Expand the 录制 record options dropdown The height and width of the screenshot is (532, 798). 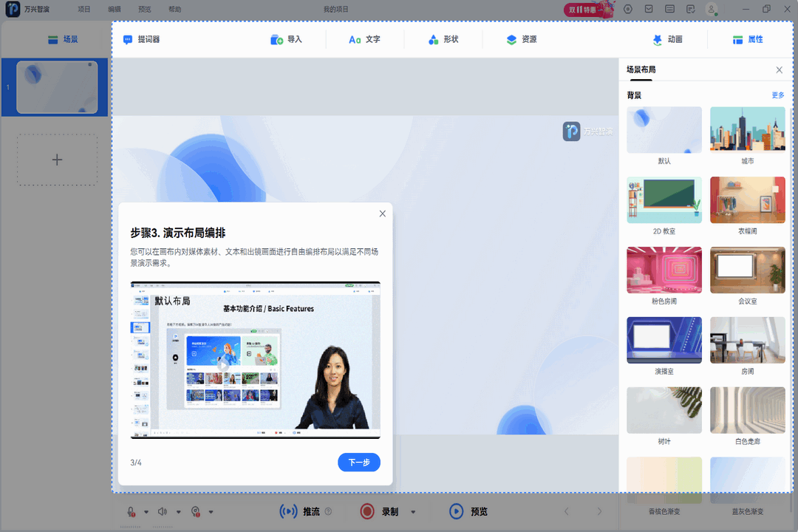tap(412, 511)
